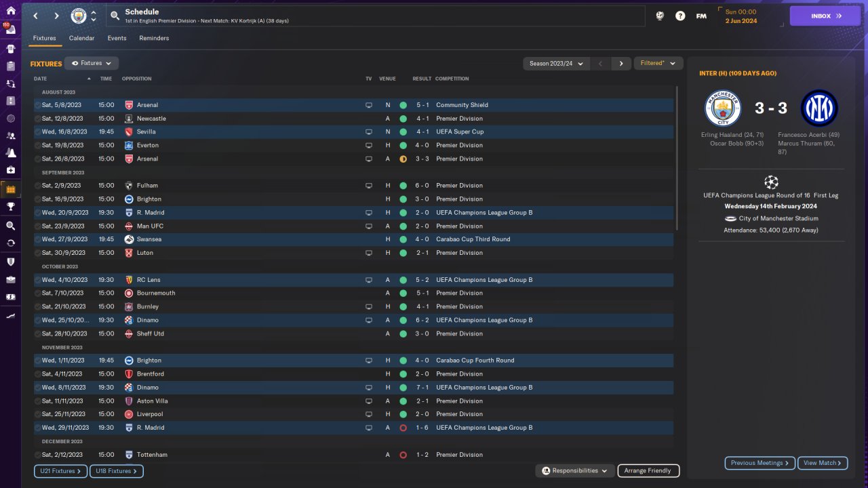Go forward with the right arrow
Screen dimensions: 868x488
(56, 16)
